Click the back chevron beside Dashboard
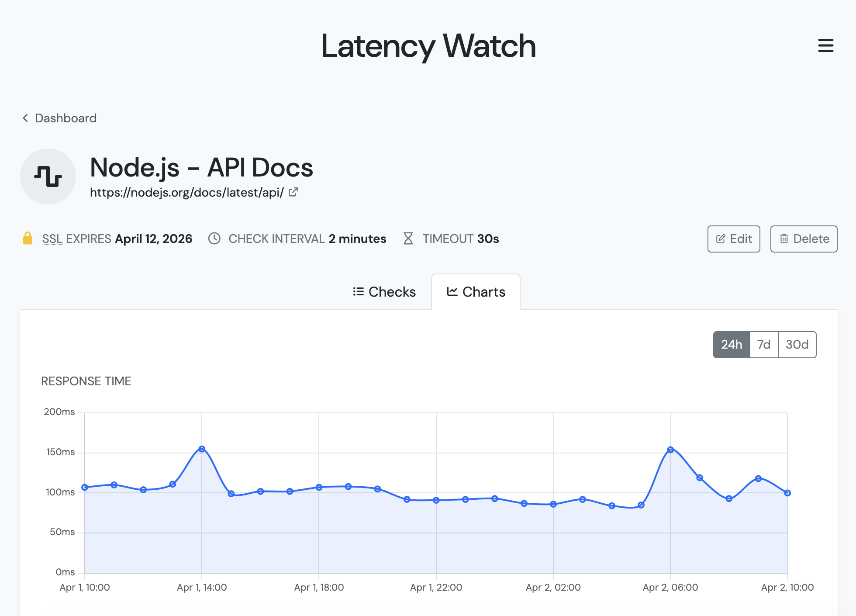Viewport: 856px width, 616px height. click(x=25, y=118)
